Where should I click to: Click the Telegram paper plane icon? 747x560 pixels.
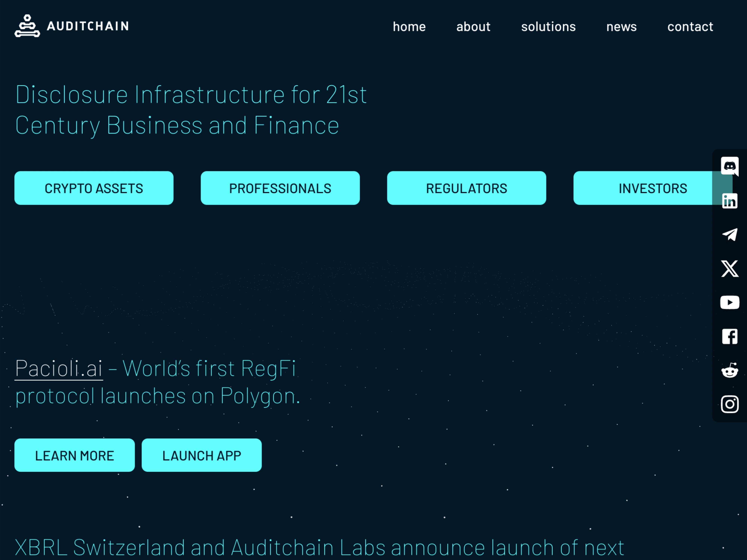729,235
